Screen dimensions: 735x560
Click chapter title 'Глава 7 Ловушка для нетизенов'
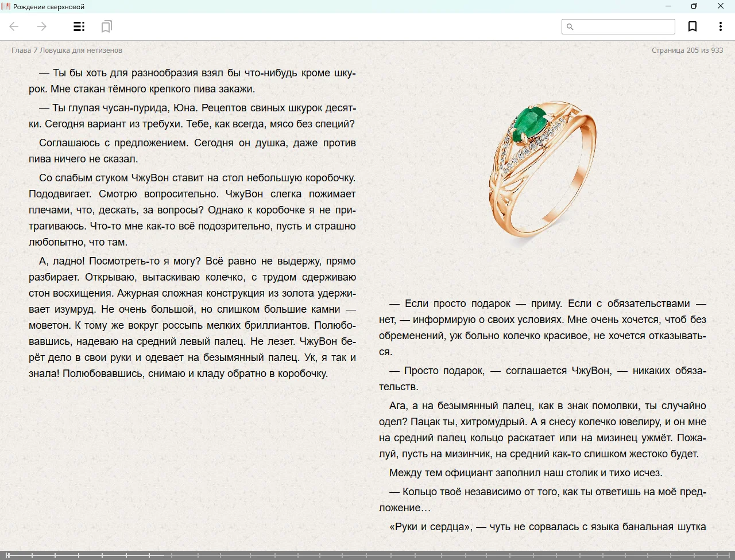67,50
